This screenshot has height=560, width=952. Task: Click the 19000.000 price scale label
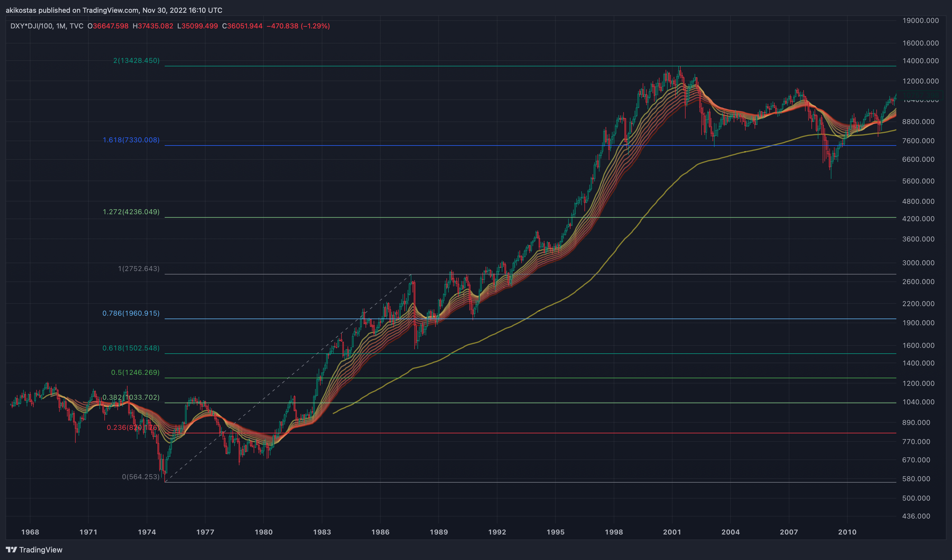[921, 20]
